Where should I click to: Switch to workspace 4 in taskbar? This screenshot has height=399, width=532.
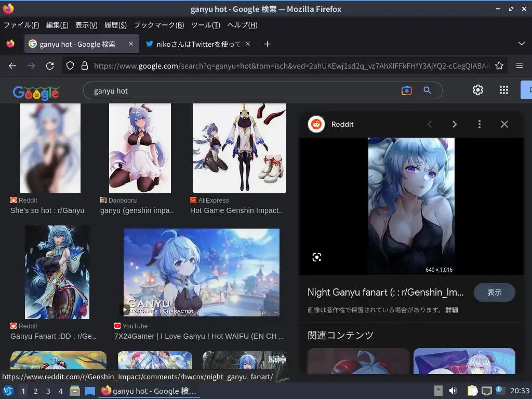pos(61,391)
